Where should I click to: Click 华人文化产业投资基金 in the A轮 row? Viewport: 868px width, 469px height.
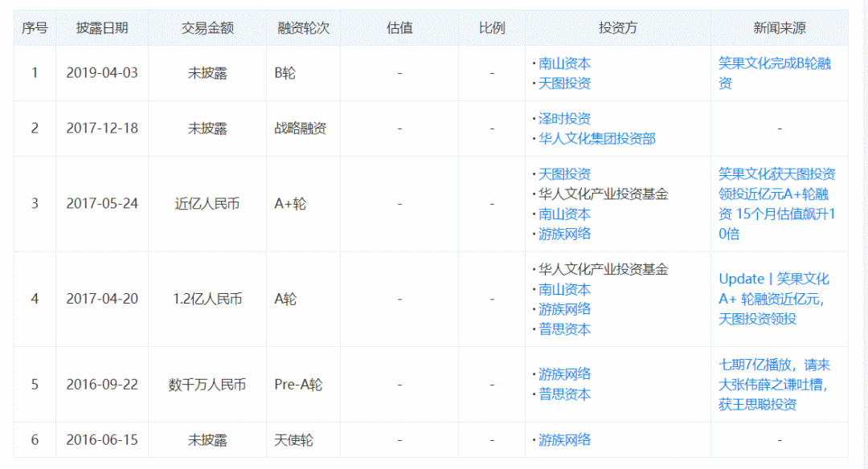coord(603,269)
